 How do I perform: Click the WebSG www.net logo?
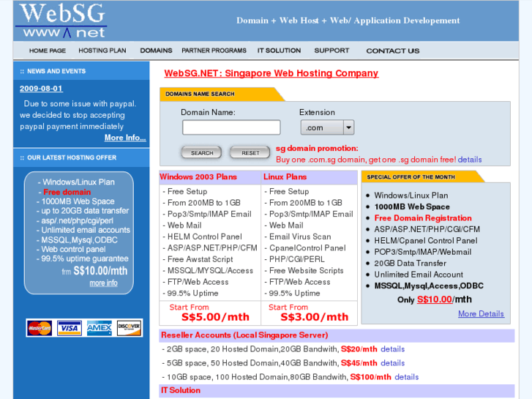63,20
